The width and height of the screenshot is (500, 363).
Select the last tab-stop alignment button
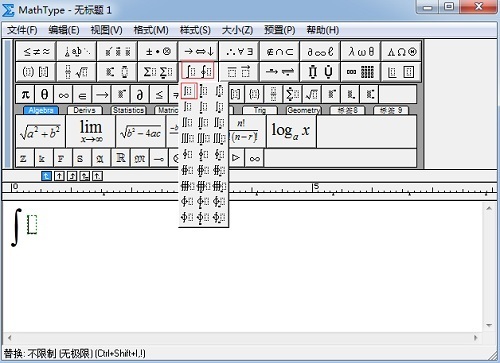pyautogui.click(x=97, y=176)
